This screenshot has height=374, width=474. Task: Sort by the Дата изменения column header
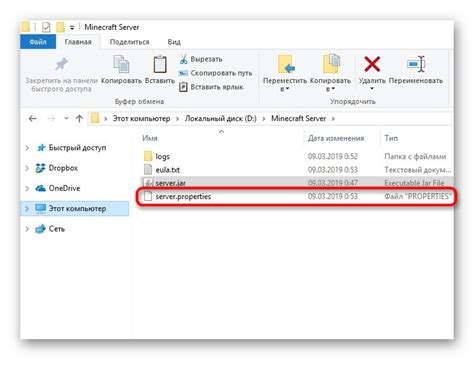[x=336, y=138]
